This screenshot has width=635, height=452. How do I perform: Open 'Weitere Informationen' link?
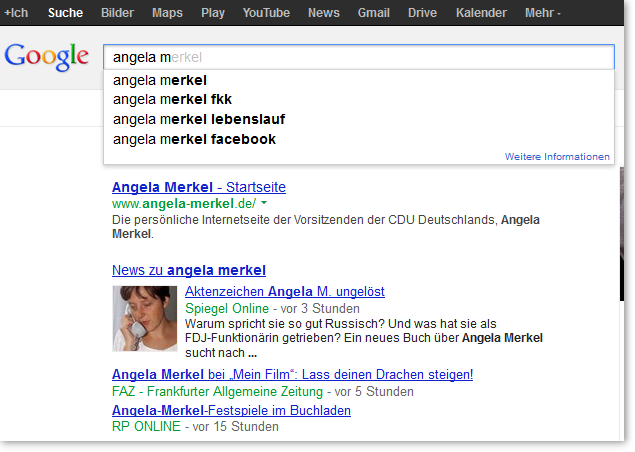tap(557, 157)
